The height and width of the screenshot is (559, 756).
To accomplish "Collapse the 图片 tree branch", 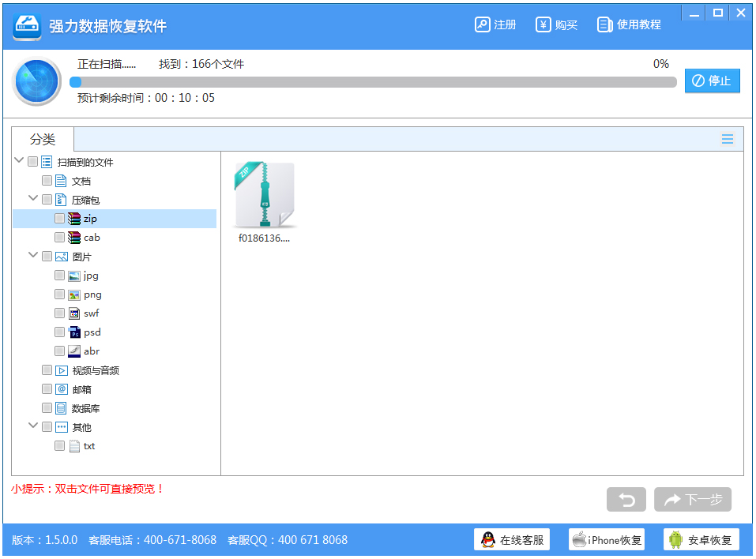I will (33, 256).
